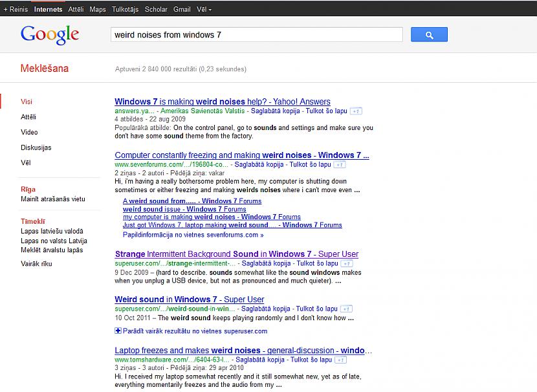Click Tulkot šo lapu for Yahoo result
This screenshot has width=537, height=392.
tap(326, 111)
